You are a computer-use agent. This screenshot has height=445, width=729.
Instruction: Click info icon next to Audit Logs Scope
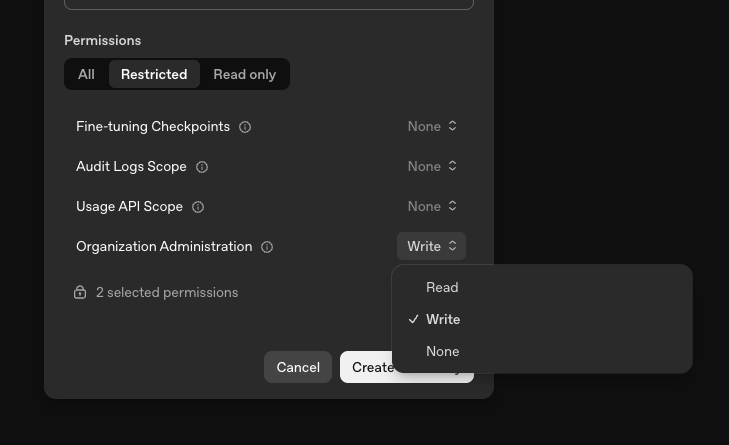(x=202, y=167)
